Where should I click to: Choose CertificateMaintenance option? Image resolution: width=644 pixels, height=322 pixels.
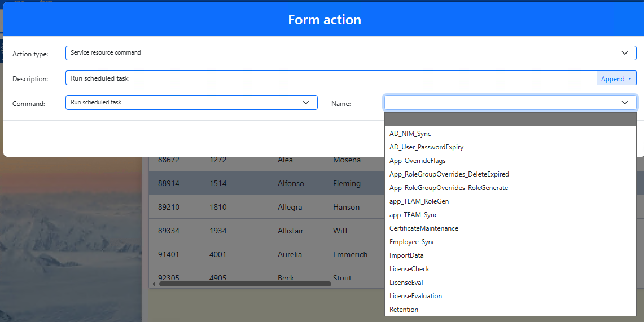pos(510,228)
